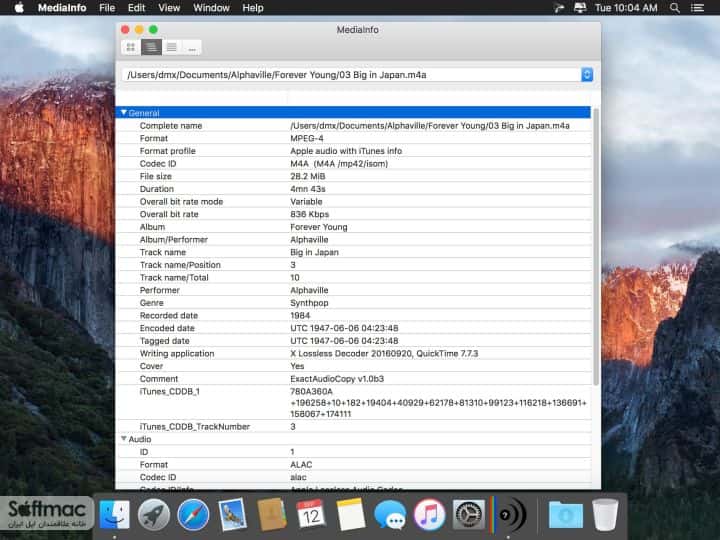720x540 pixels.
Task: Open Launchpad from the dock
Action: [x=154, y=514]
